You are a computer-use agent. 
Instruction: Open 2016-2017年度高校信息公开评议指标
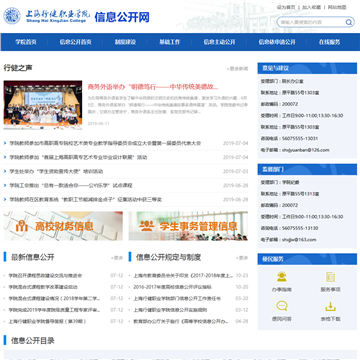172,287
